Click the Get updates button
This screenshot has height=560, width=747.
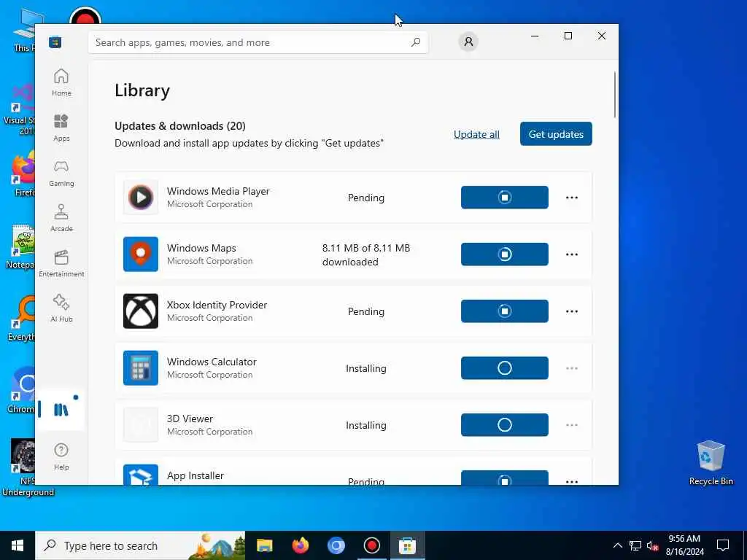point(556,134)
